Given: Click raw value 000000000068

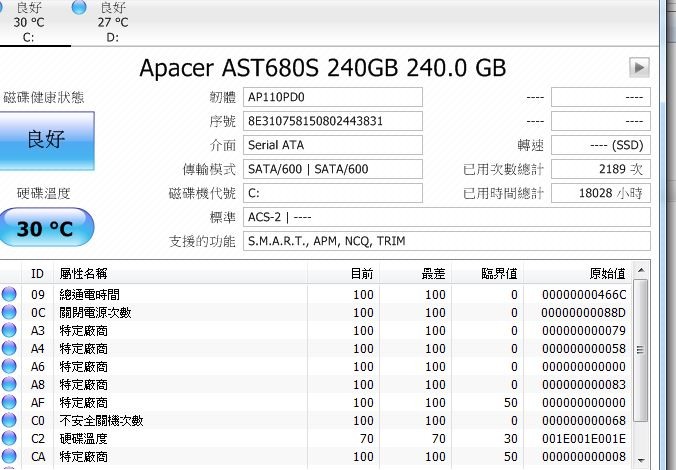Looking at the screenshot, I should (584, 420).
